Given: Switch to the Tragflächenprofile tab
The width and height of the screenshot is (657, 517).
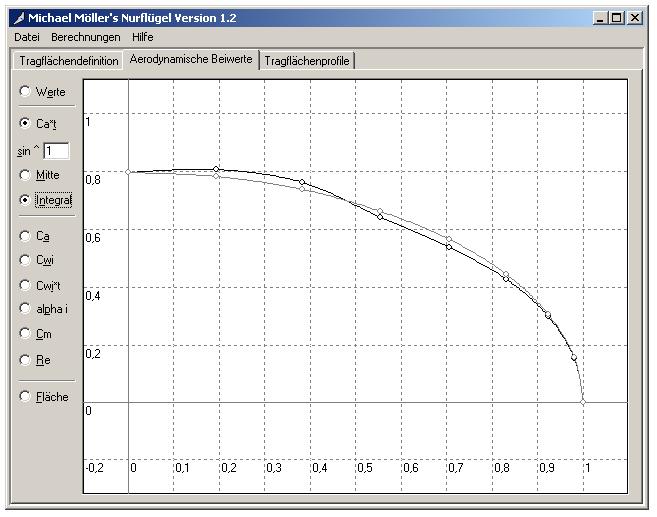Looking at the screenshot, I should pos(307,61).
